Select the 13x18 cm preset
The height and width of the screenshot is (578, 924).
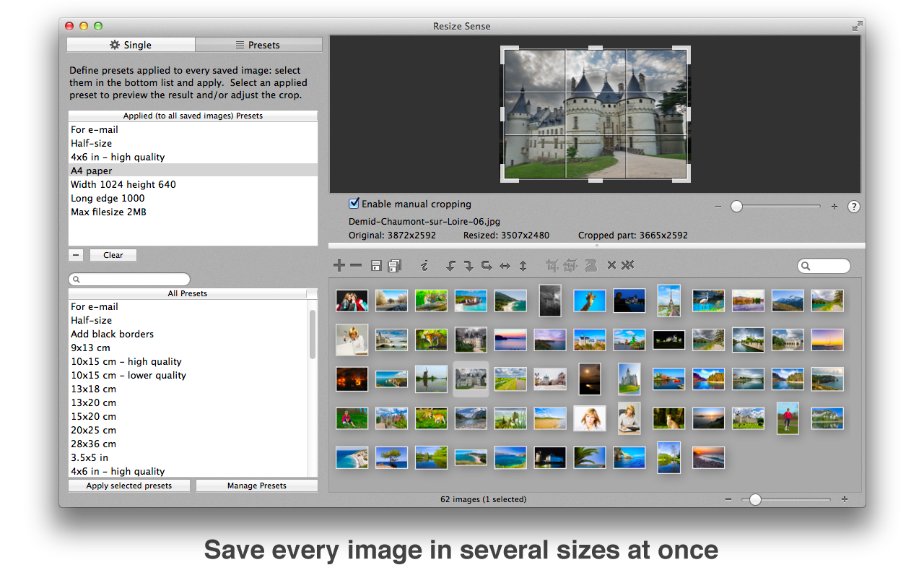[x=188, y=389]
